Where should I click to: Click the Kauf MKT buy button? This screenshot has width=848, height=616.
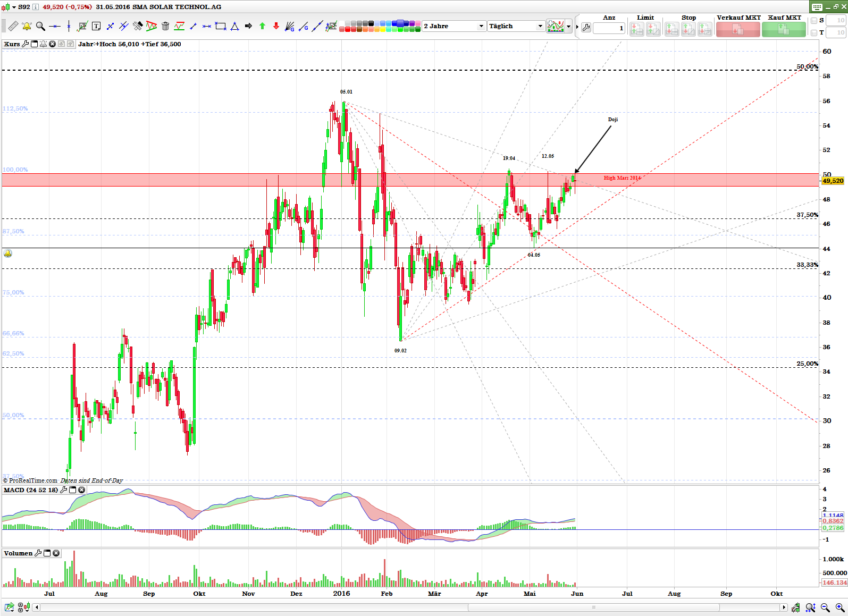pyautogui.click(x=784, y=30)
